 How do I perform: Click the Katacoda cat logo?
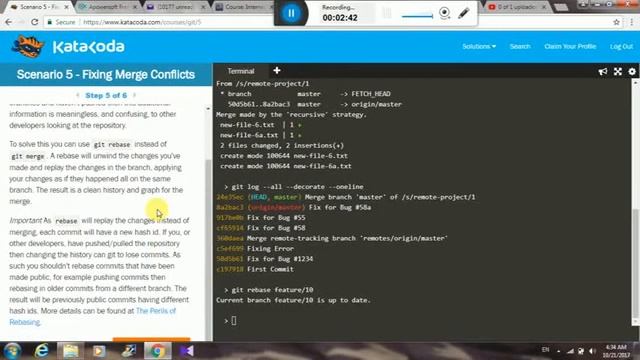(27, 46)
